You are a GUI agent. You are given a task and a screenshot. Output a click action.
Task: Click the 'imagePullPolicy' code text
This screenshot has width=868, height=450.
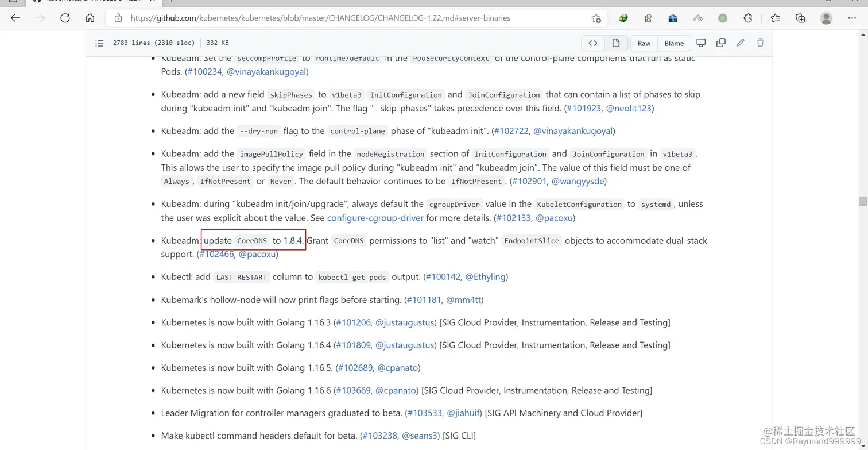pos(272,154)
